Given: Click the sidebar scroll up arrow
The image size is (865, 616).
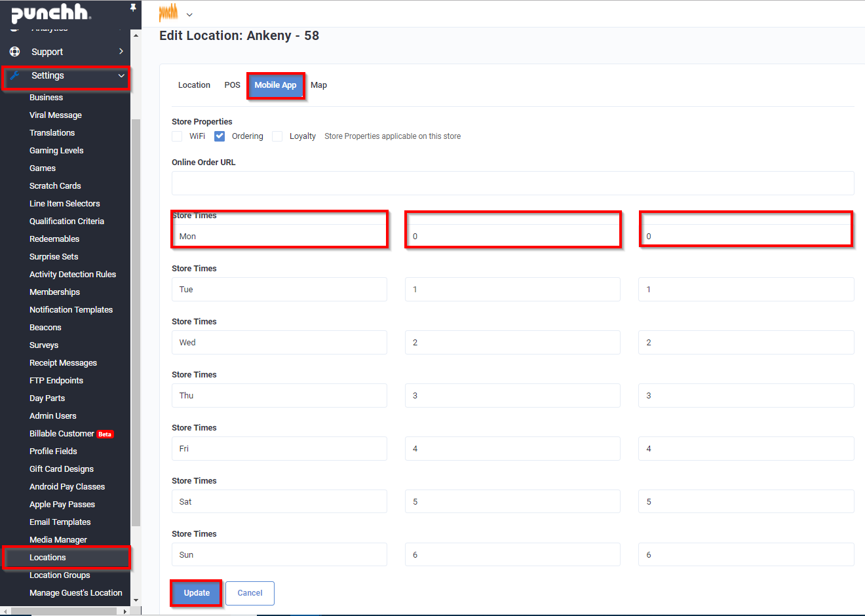Looking at the screenshot, I should click(136, 35).
